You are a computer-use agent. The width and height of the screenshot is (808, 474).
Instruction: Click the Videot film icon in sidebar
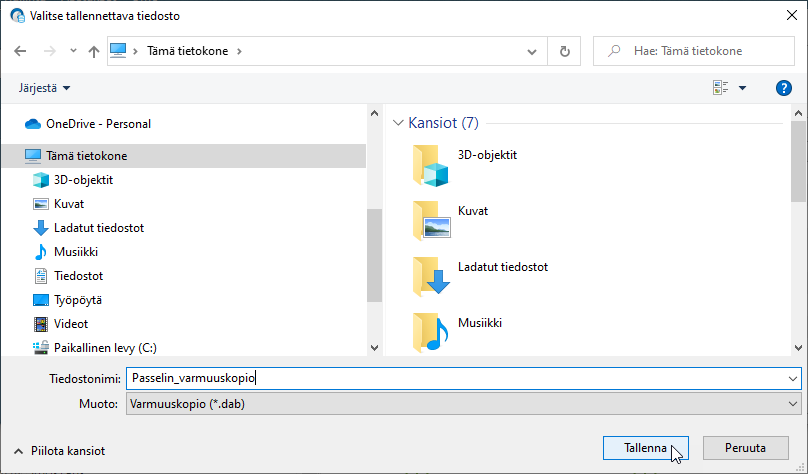click(41, 324)
